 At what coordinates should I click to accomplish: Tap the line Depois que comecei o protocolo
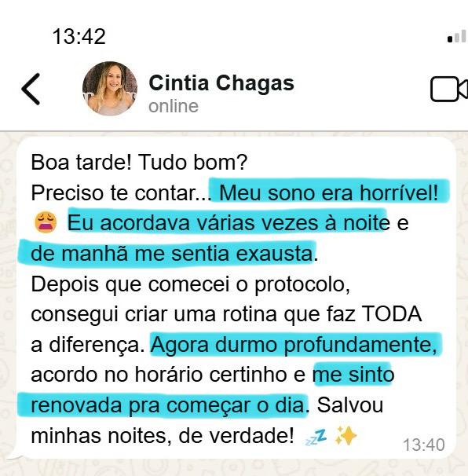[191, 285]
